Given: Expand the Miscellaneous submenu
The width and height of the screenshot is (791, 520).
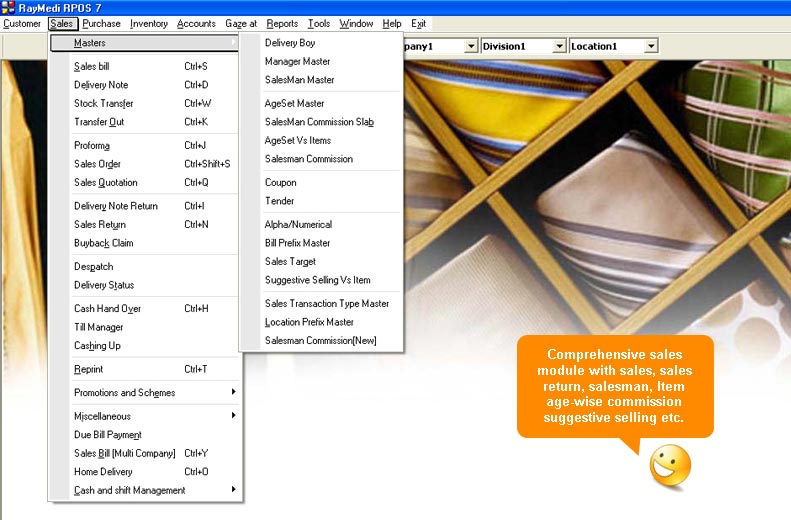Looking at the screenshot, I should click(145, 416).
